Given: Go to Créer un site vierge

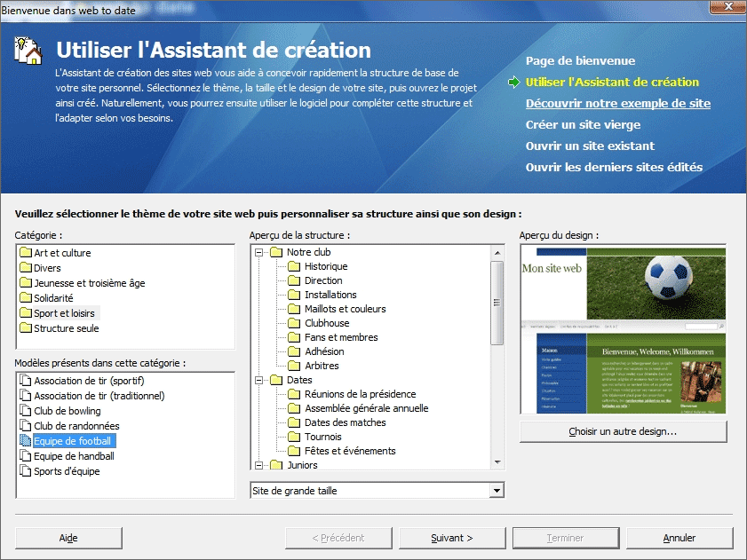Looking at the screenshot, I should 583,125.
